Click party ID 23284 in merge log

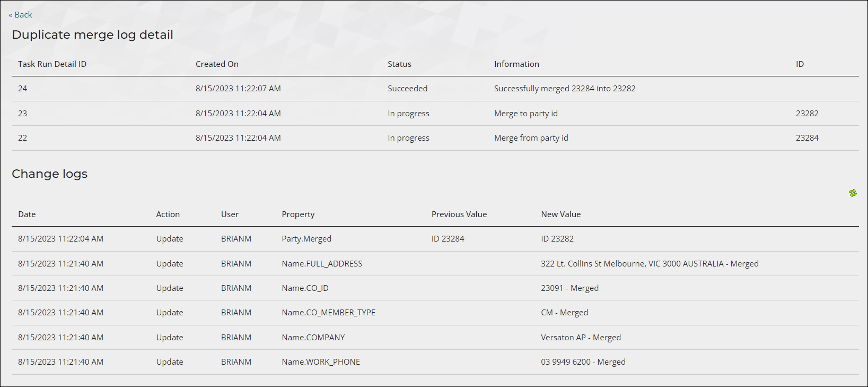[x=807, y=138]
